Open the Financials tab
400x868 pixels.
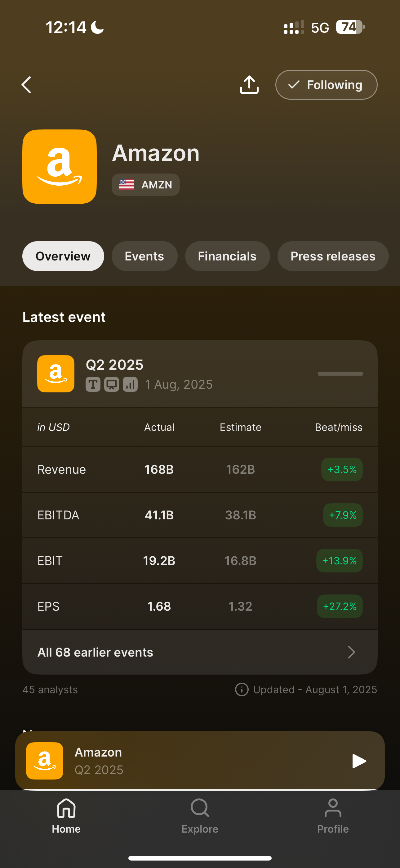tap(227, 256)
